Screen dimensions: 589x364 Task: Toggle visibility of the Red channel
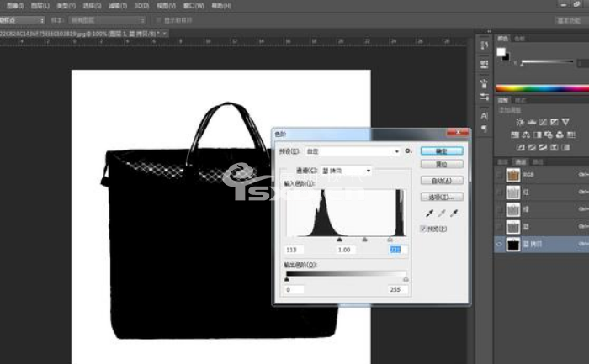499,193
